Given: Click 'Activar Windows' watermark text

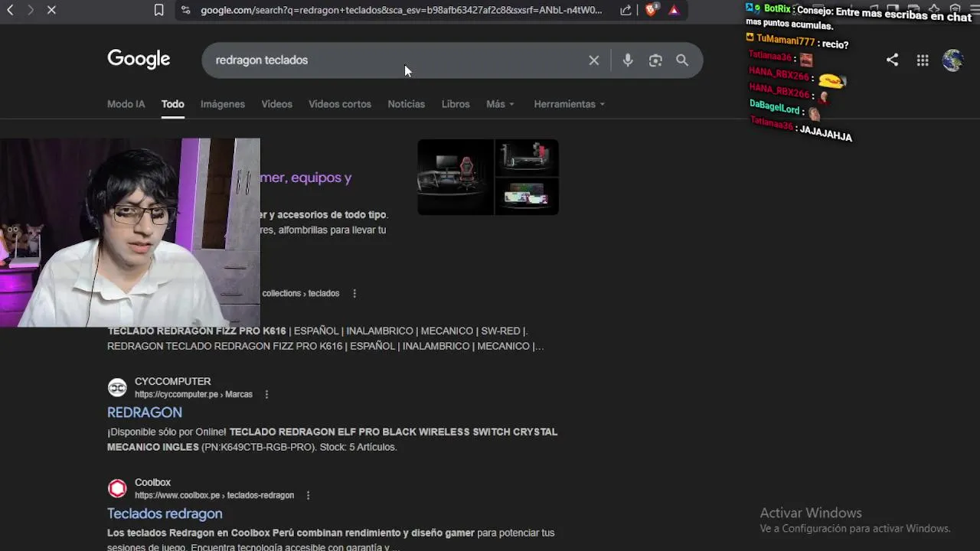Looking at the screenshot, I should (x=811, y=513).
